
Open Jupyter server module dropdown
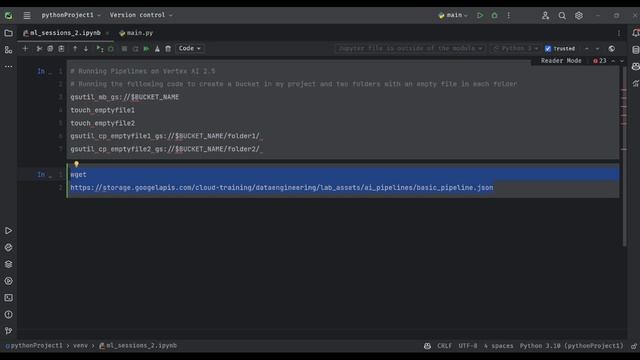410,48
